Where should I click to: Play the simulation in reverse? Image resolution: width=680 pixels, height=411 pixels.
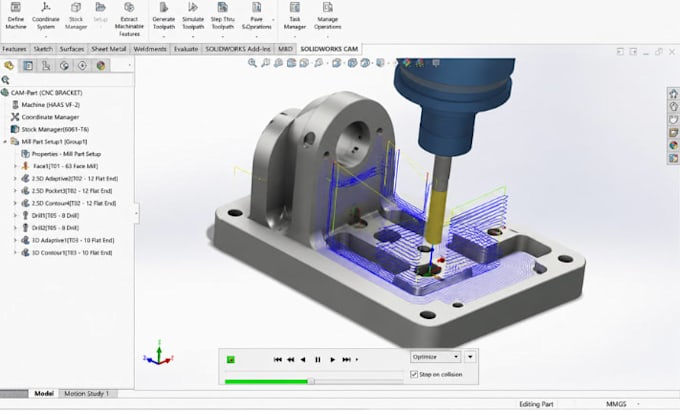click(303, 359)
